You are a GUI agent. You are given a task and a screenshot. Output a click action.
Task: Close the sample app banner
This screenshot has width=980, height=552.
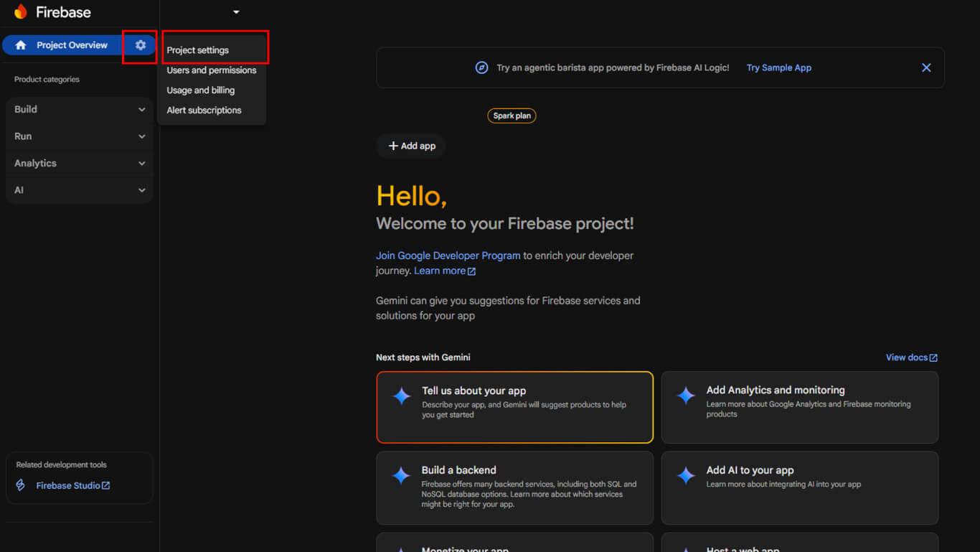click(x=926, y=67)
